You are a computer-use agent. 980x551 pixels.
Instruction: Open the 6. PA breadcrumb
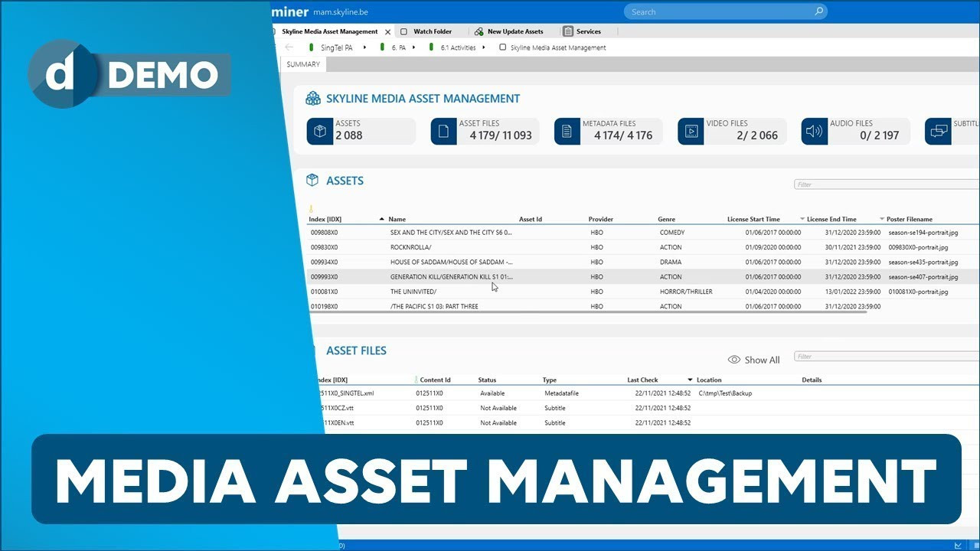(x=398, y=47)
